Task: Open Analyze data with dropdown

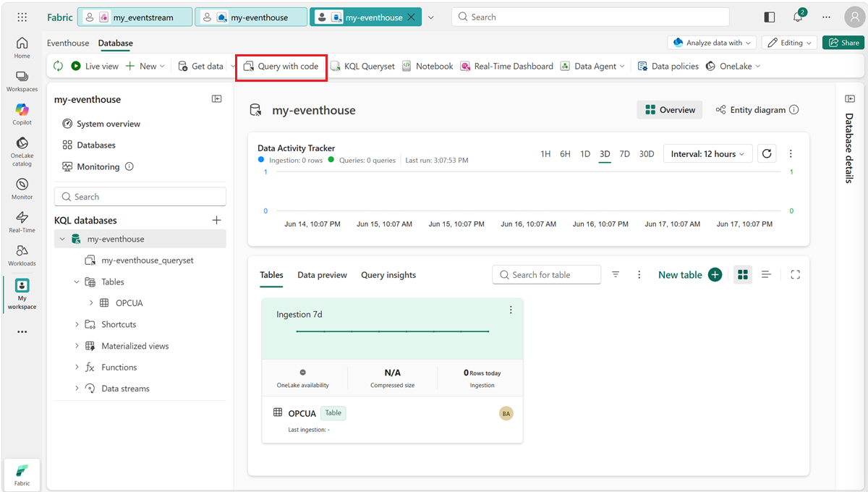Action: (x=712, y=43)
